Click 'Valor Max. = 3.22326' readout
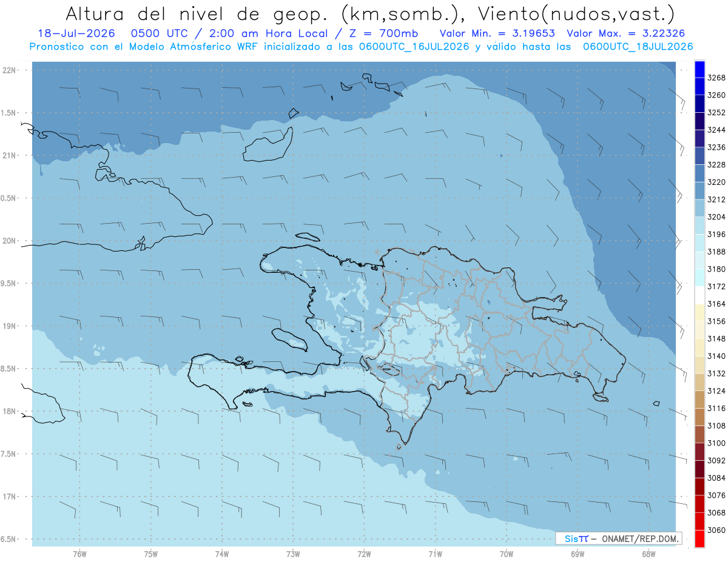 tap(627, 33)
